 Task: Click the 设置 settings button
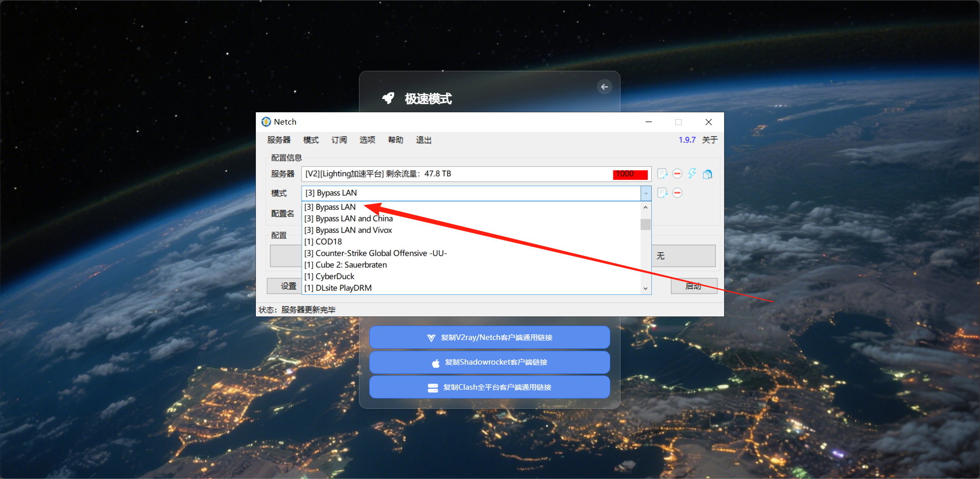[x=285, y=286]
